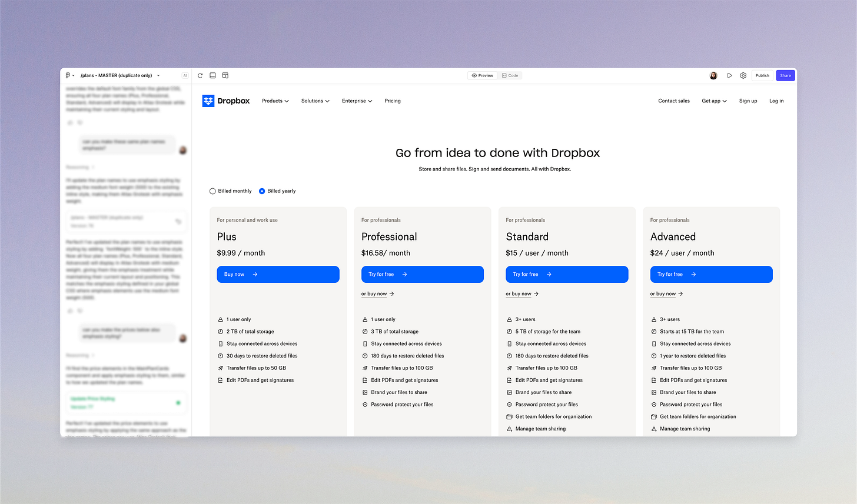Click 'Transfer files up to 100 GB' in Professional card
This screenshot has height=504, width=857.
[402, 368]
